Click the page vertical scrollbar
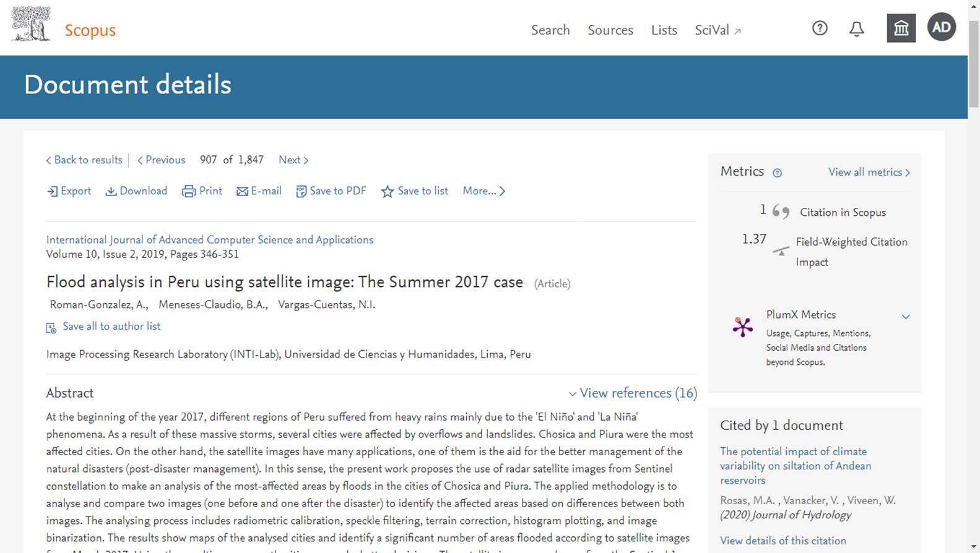 point(974,276)
